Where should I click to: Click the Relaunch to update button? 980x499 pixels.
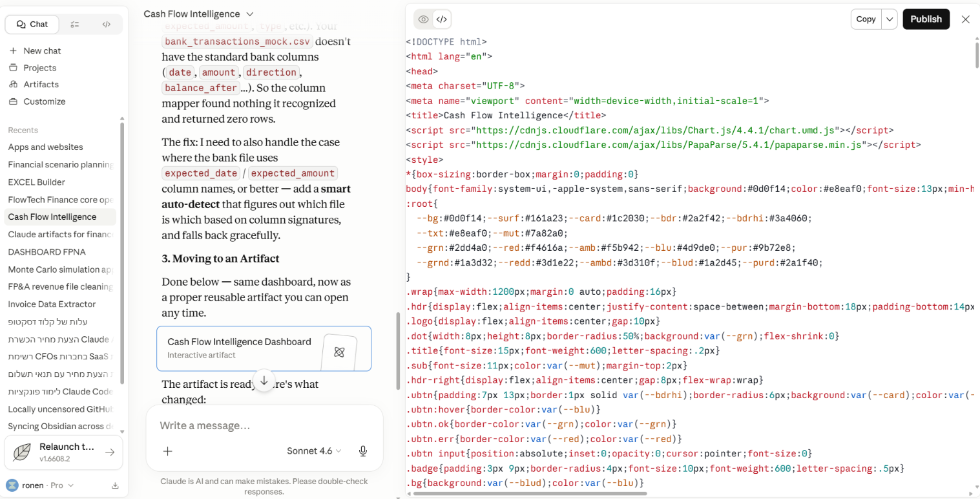coord(63,452)
